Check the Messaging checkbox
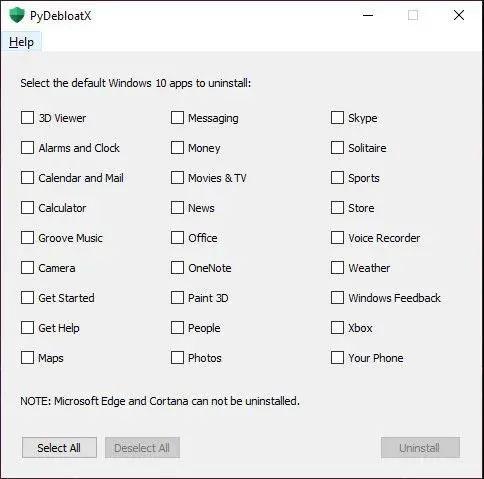The image size is (484, 479). tap(177, 118)
